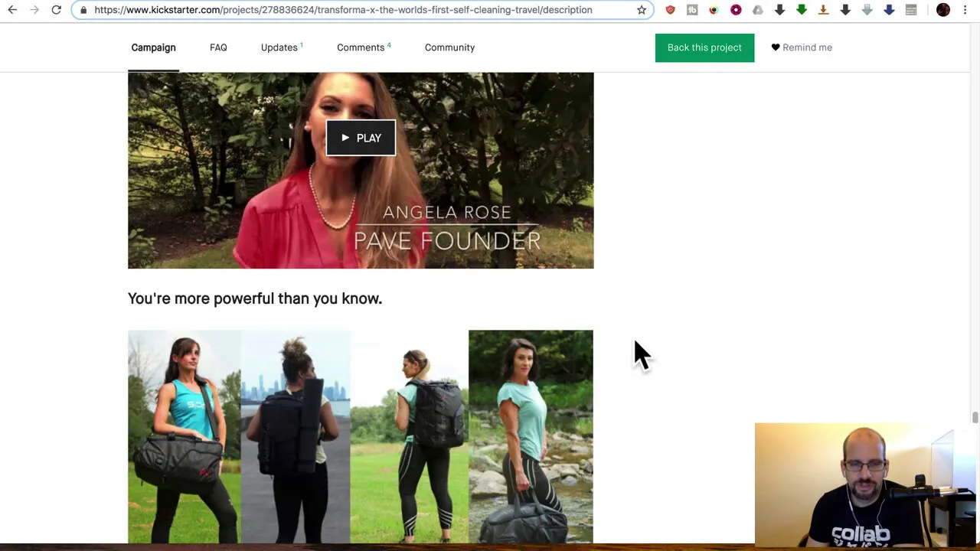The image size is (980, 551).
Task: Click the Remind me text
Action: click(x=807, y=47)
